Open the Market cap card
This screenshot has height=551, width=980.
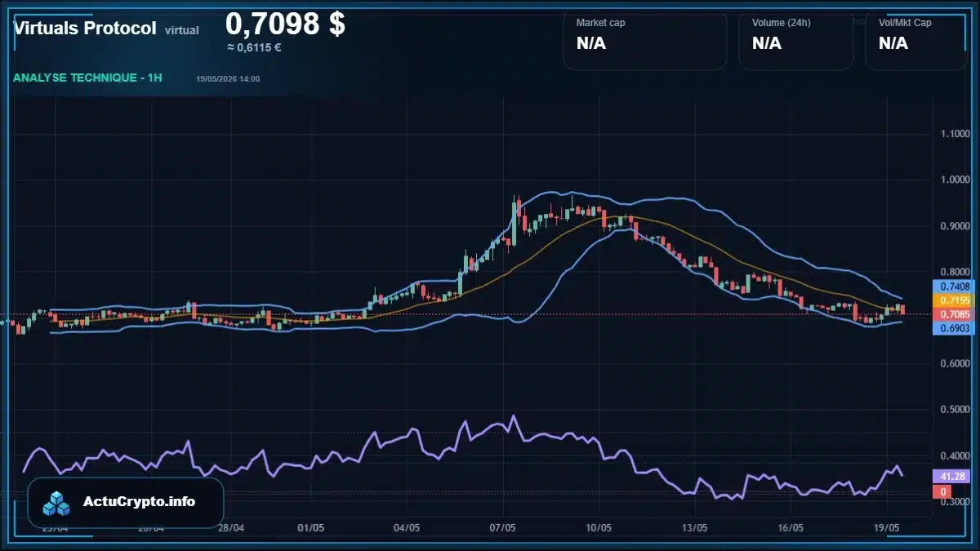[x=645, y=39]
